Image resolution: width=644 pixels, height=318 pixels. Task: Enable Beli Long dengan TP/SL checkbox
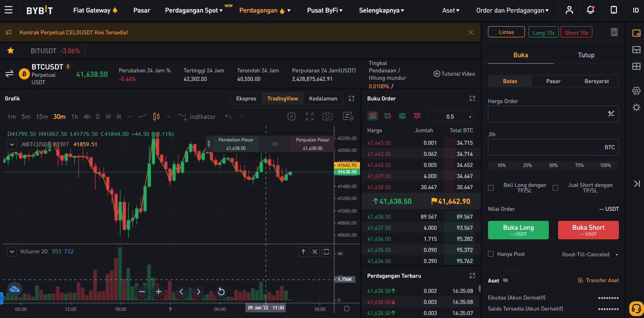[x=491, y=188]
